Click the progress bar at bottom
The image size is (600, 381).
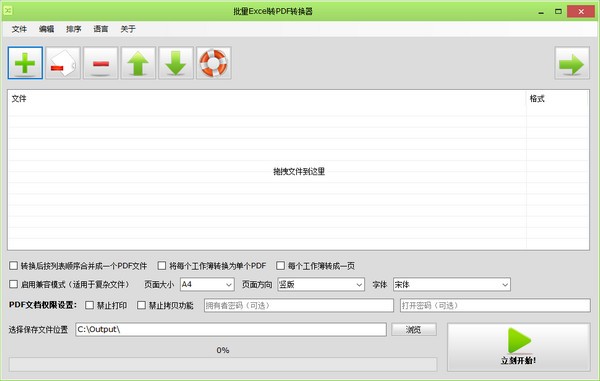[223, 365]
